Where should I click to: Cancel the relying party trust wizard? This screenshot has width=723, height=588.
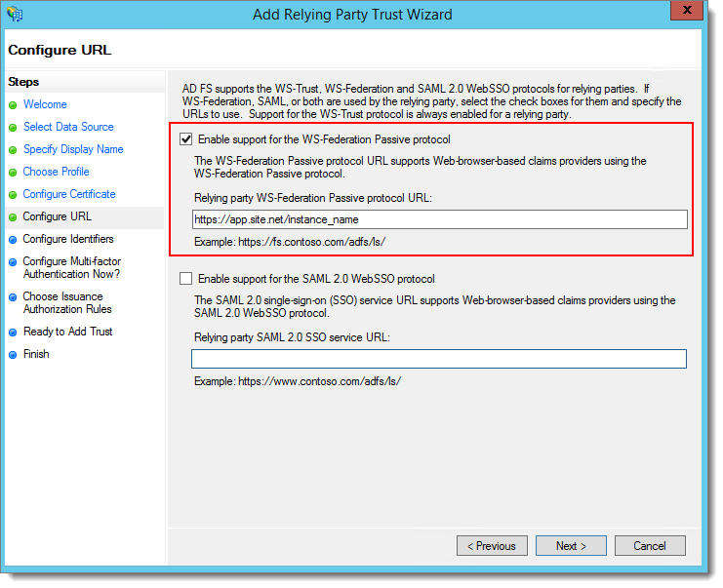(649, 546)
